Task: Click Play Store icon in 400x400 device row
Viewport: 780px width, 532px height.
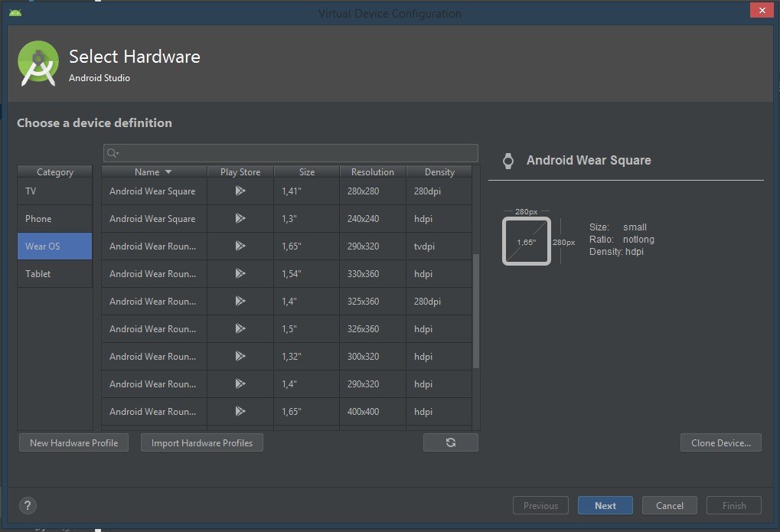Action: point(240,412)
